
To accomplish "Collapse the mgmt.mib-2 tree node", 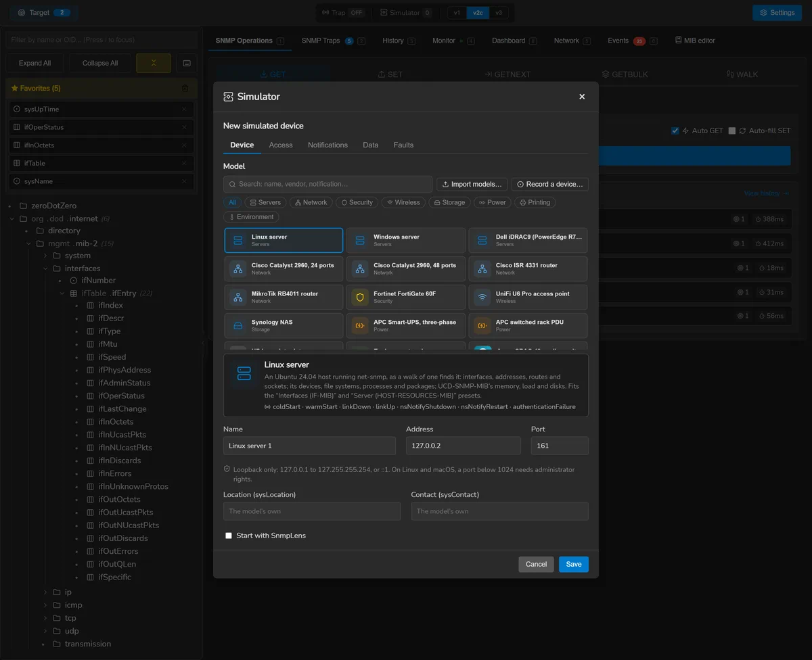I will (x=29, y=243).
